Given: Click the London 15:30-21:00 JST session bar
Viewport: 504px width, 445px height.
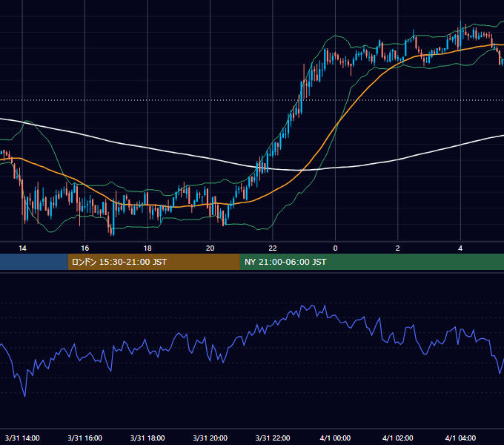Looking at the screenshot, I should coord(153,262).
